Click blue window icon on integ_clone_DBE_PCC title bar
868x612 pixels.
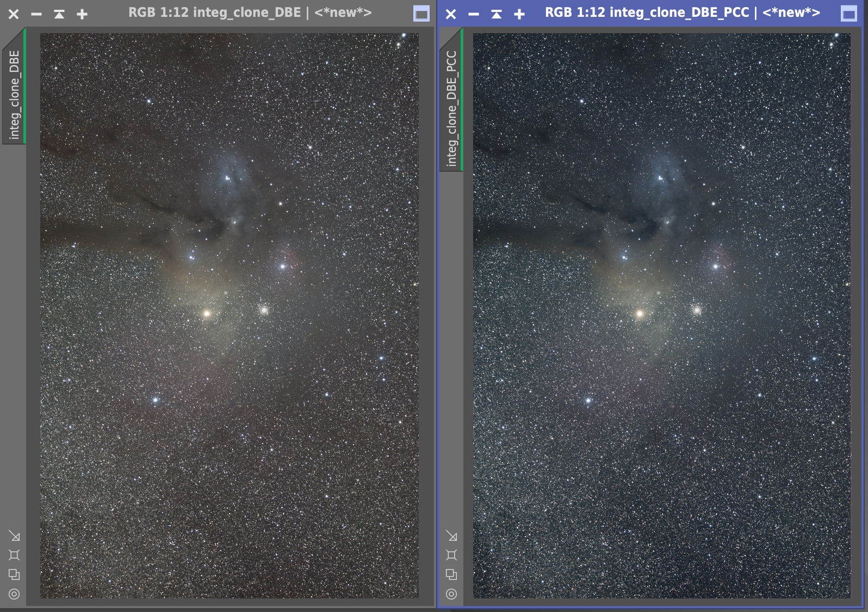click(848, 14)
